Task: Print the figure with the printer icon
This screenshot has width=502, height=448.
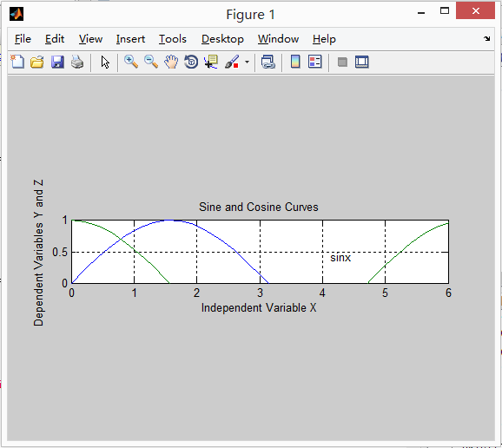Action: pos(77,62)
